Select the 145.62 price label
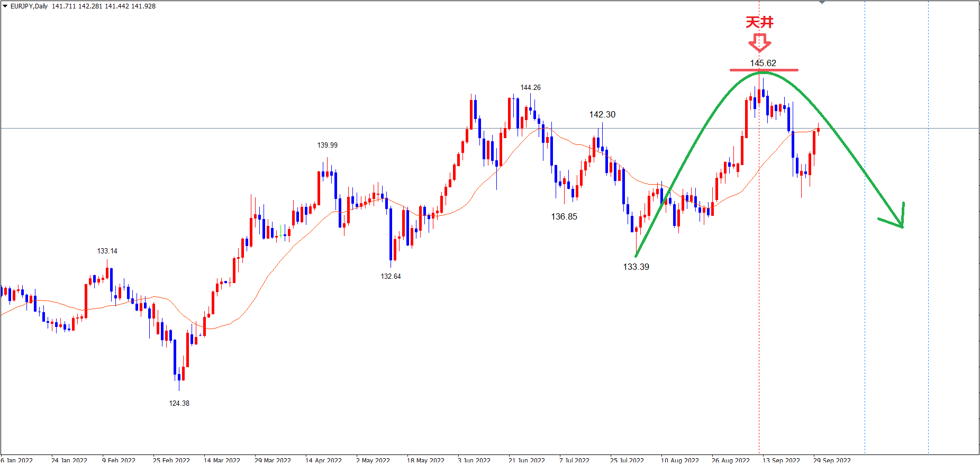This screenshot has height=464, width=980. tap(763, 63)
